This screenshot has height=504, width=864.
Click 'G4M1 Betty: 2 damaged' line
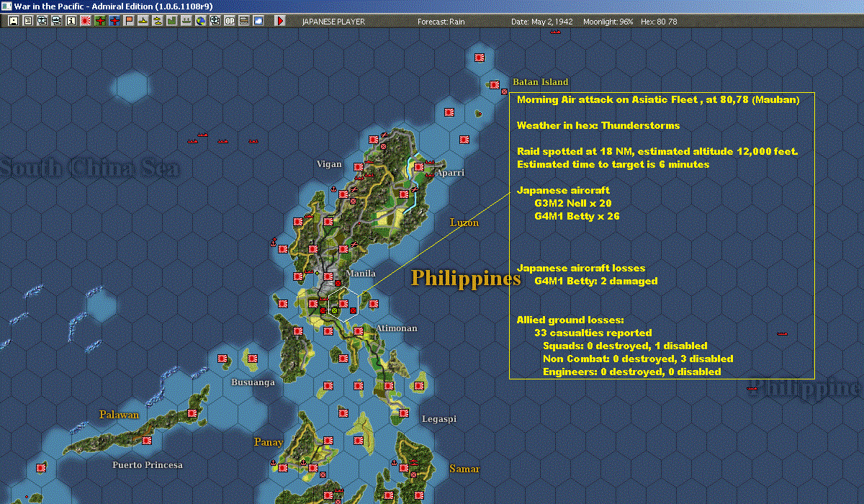(596, 281)
